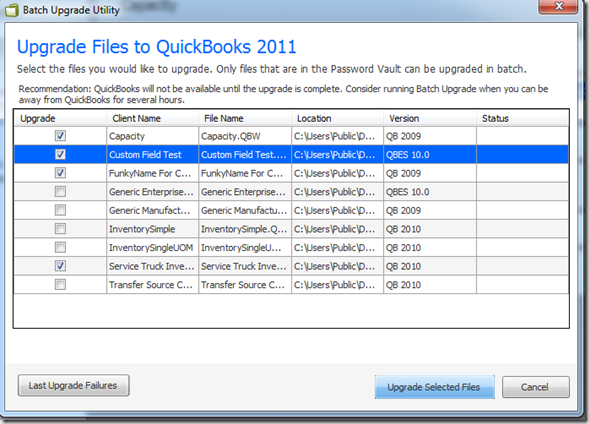Select the Capacity.QBW file row
The height and width of the screenshot is (424, 589).
tap(291, 136)
